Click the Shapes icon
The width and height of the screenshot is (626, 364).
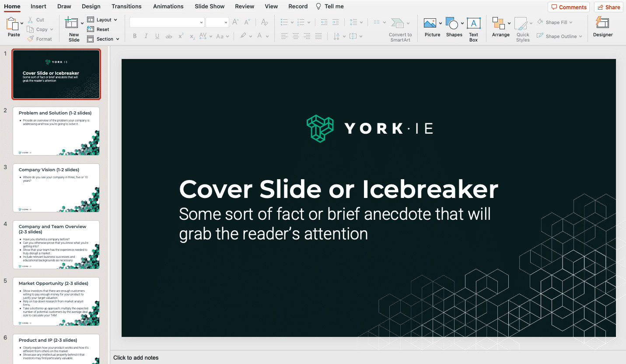tap(452, 24)
